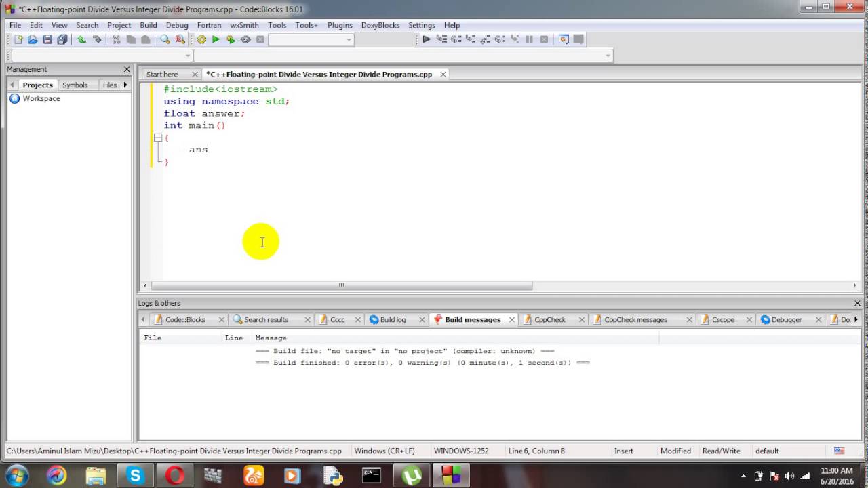This screenshot has height=488, width=868.
Task: Click the Step into debug icon
Action: [x=471, y=39]
